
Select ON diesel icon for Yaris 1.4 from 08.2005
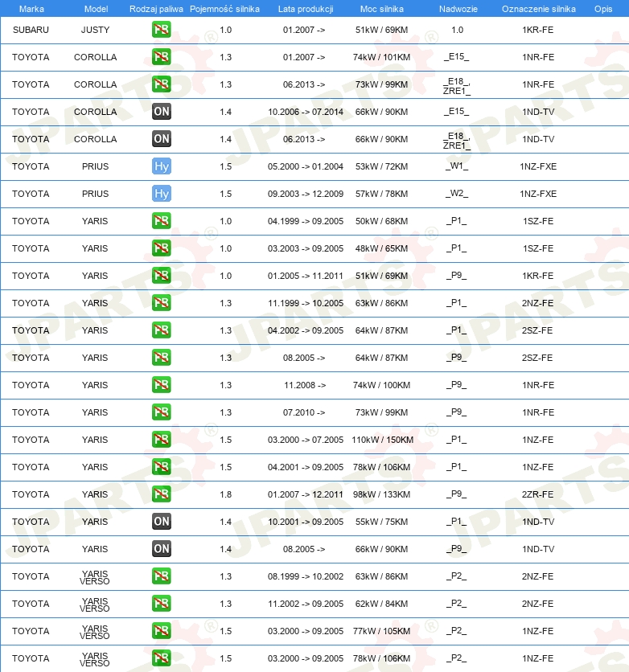click(x=161, y=549)
